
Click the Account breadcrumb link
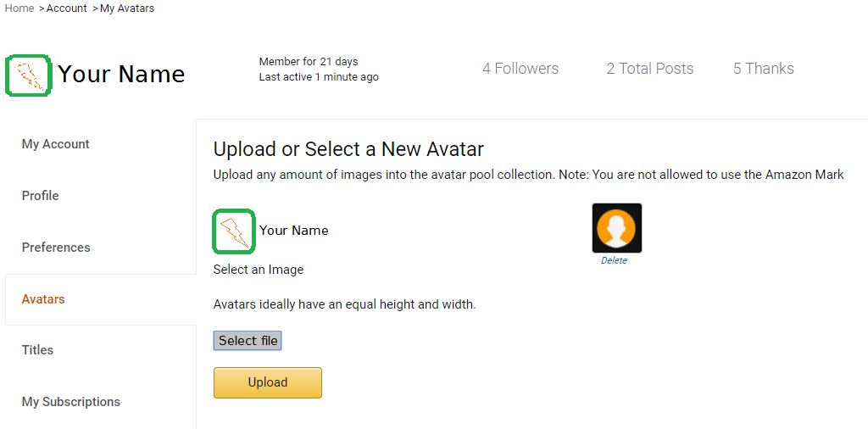(x=66, y=8)
